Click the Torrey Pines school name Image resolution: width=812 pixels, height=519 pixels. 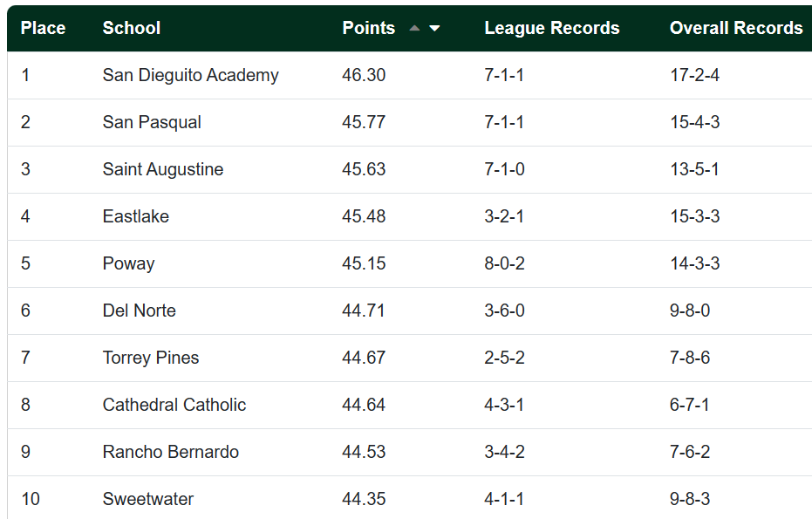(151, 358)
